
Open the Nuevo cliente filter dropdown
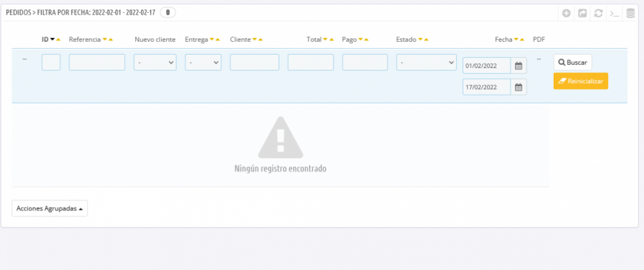(x=155, y=62)
